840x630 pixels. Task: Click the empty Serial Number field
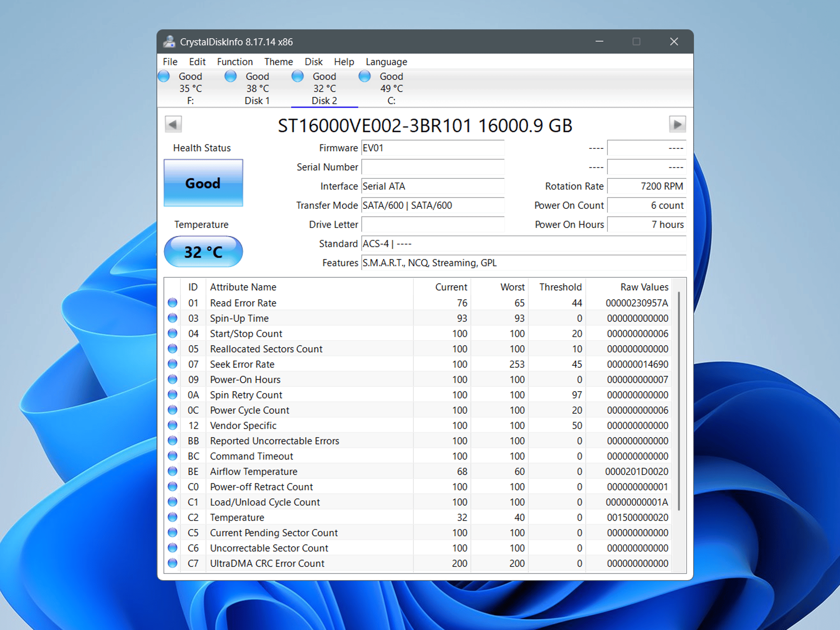pos(433,167)
